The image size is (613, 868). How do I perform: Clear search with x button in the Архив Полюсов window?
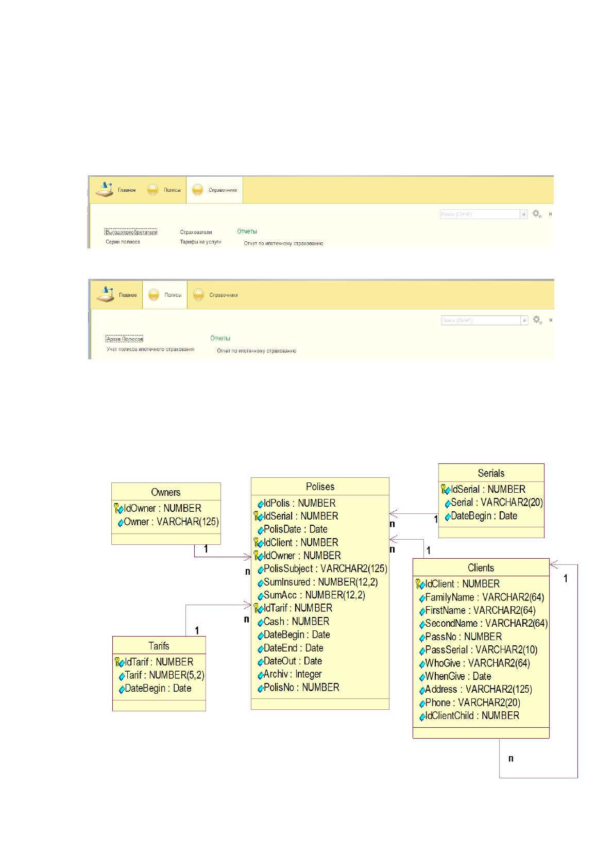(524, 321)
